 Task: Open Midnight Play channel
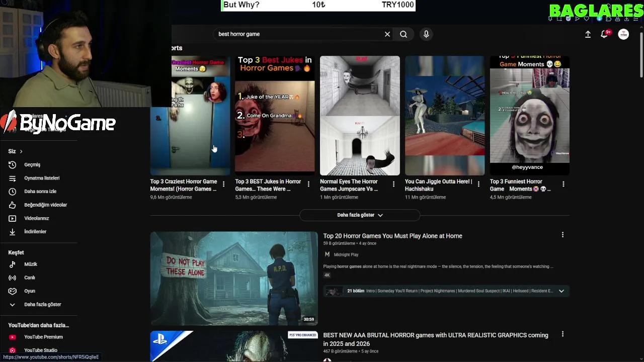click(346, 255)
